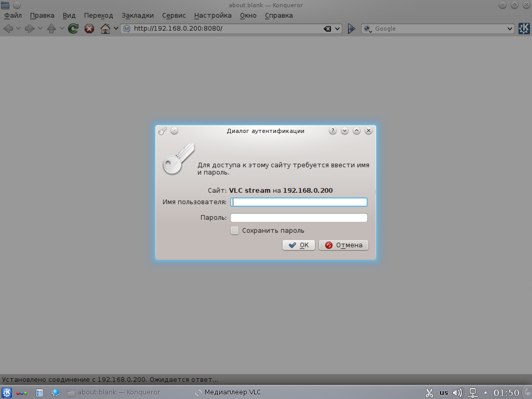Click the us keyboard layout indicator
Viewport: 532px width, 399px height.
[x=444, y=393]
